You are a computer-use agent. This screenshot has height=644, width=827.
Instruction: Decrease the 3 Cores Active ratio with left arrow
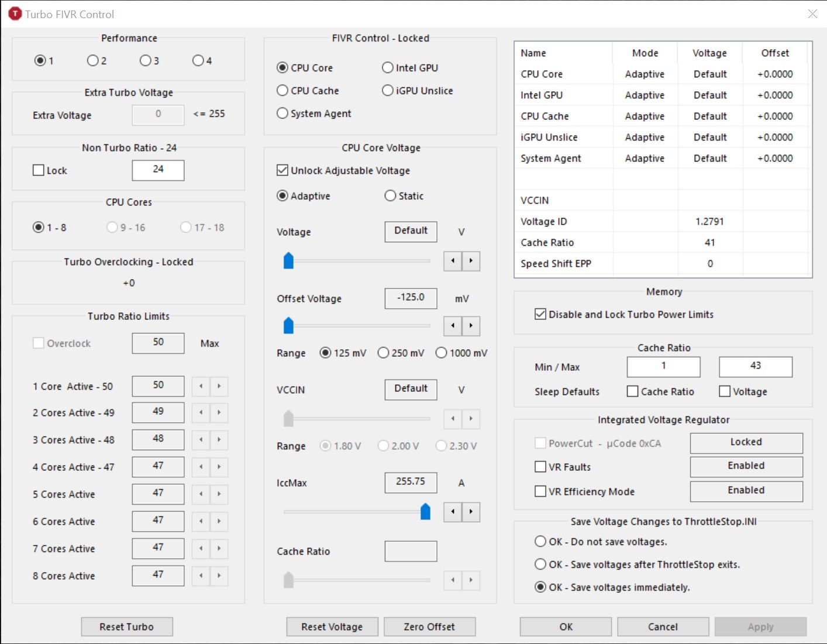[x=201, y=440]
